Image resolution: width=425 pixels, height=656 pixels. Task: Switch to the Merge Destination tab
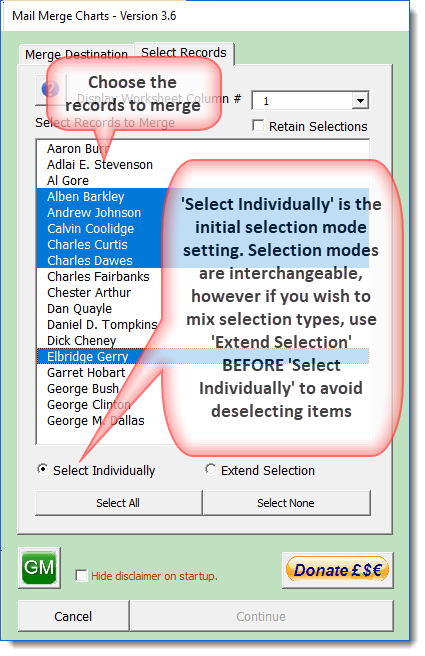tap(76, 54)
